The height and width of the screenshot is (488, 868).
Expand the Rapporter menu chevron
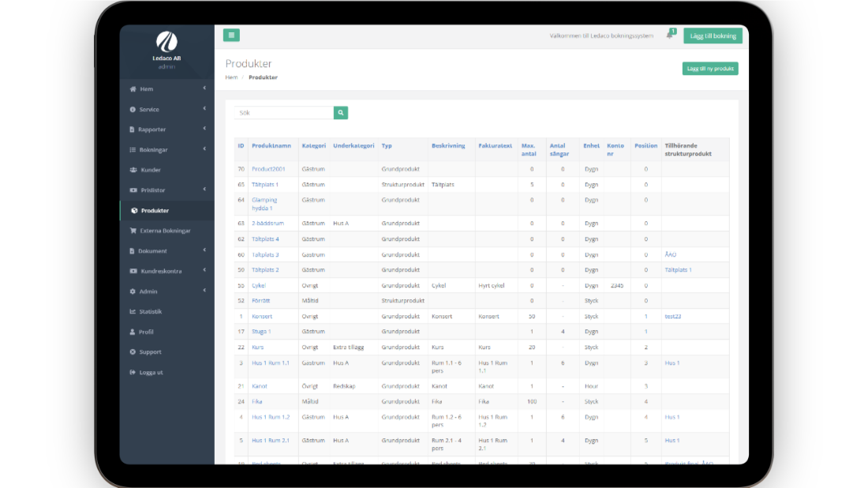coord(204,129)
